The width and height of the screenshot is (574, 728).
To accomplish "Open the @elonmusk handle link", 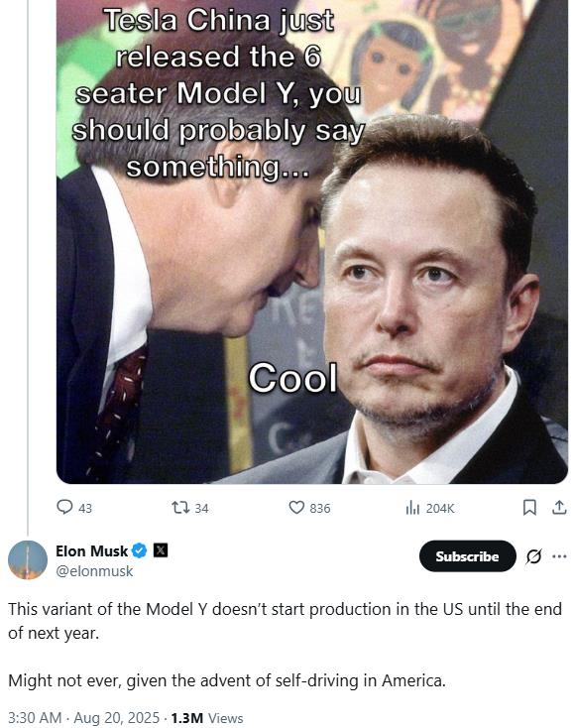I will click(x=94, y=571).
